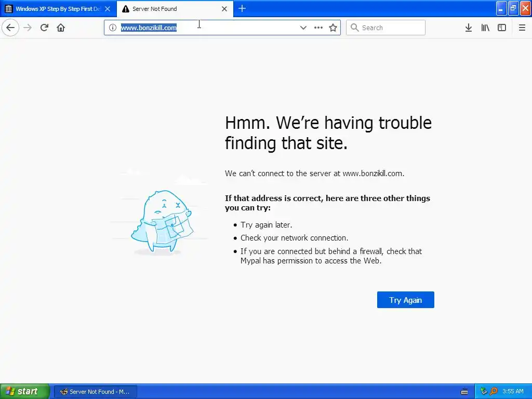
Task: Open the hamburger application menu
Action: [522, 28]
